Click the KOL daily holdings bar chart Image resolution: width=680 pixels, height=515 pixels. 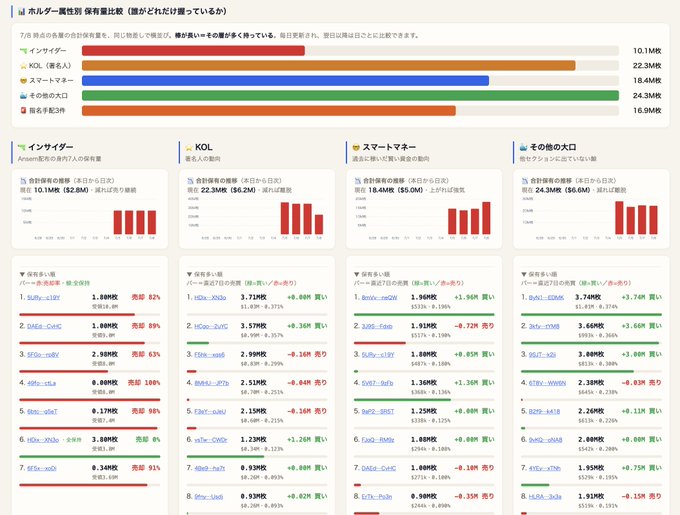(x=257, y=219)
